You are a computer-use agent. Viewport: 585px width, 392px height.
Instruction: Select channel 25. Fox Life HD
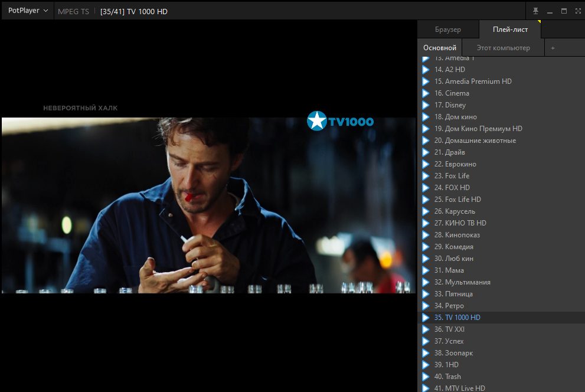point(501,200)
